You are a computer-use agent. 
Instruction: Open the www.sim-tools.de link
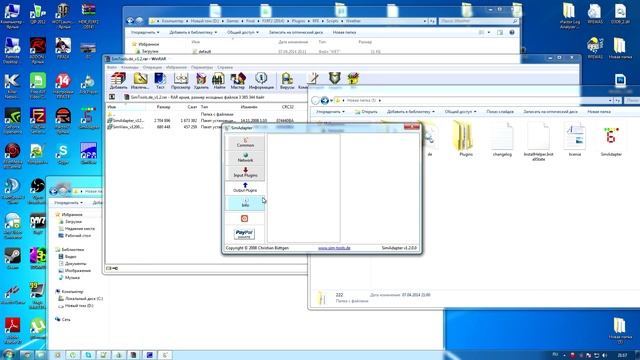(x=334, y=248)
